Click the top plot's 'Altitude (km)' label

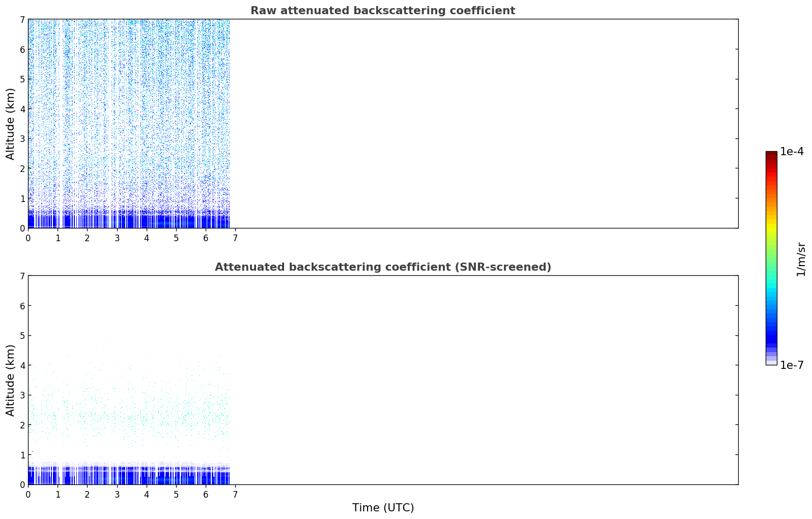click(x=11, y=124)
